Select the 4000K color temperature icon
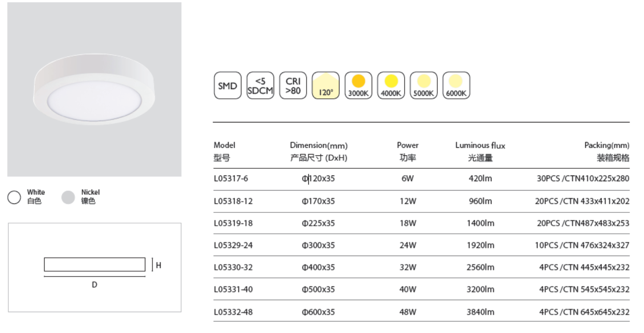This screenshot has width=644, height=333. pyautogui.click(x=391, y=85)
